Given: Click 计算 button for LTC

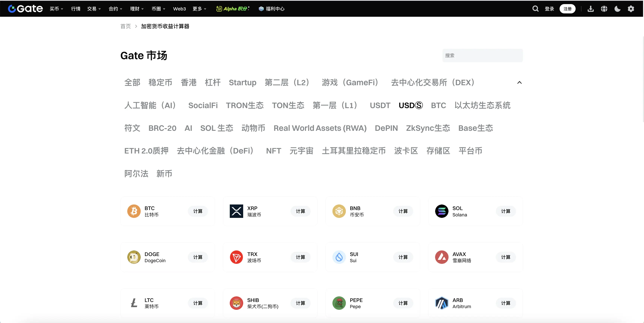Looking at the screenshot, I should click(x=198, y=303).
